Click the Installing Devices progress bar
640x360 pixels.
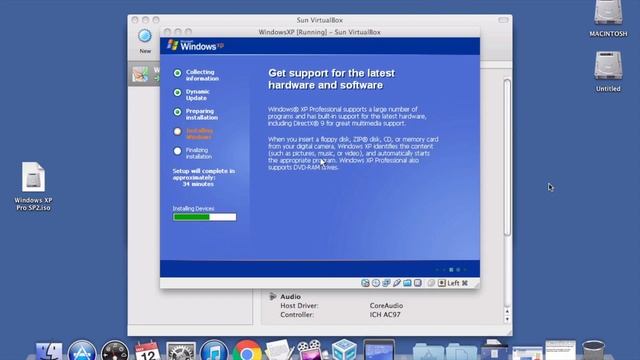[204, 217]
